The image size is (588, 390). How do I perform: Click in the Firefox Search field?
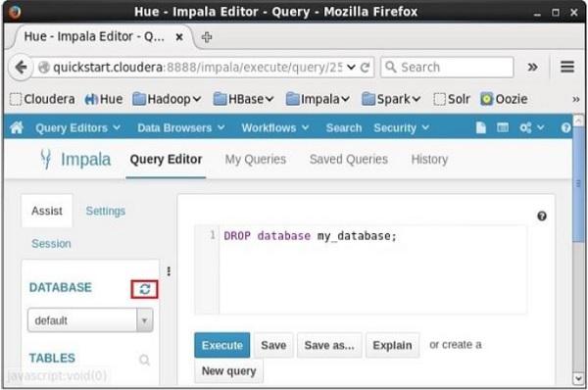coord(447,68)
